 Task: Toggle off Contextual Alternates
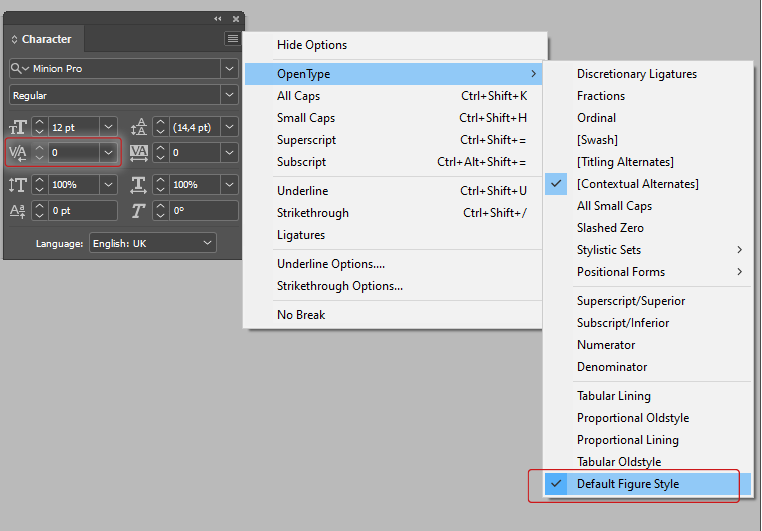point(637,184)
